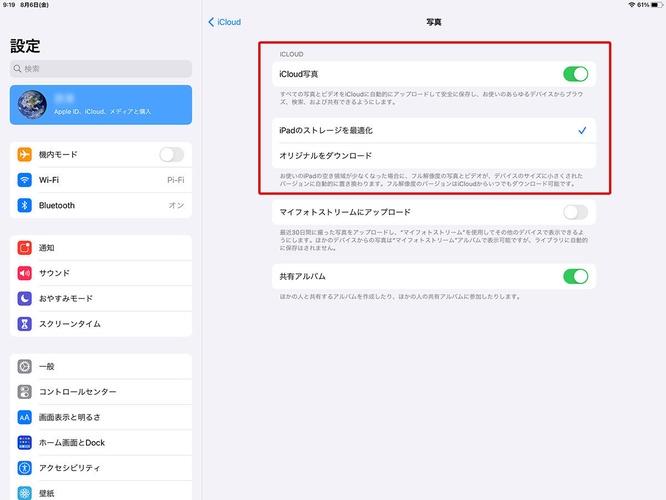Tap the 9:19 clock in status bar

tap(9, 5)
